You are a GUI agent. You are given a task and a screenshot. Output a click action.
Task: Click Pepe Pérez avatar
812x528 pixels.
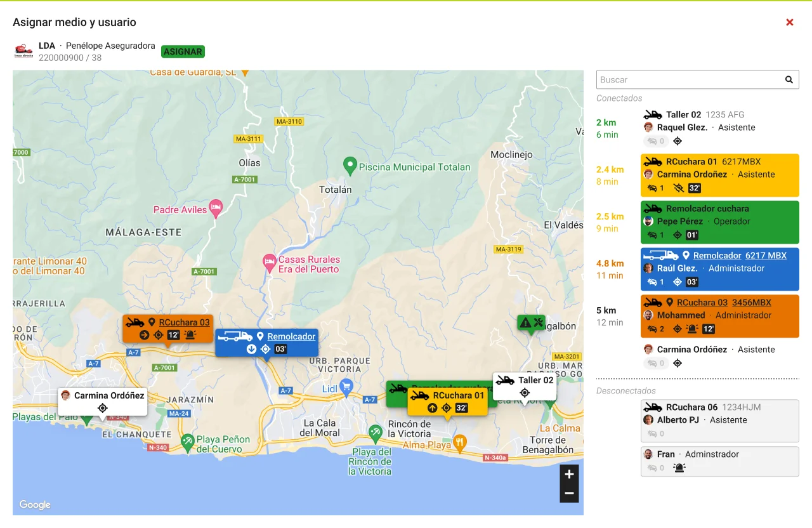(648, 221)
